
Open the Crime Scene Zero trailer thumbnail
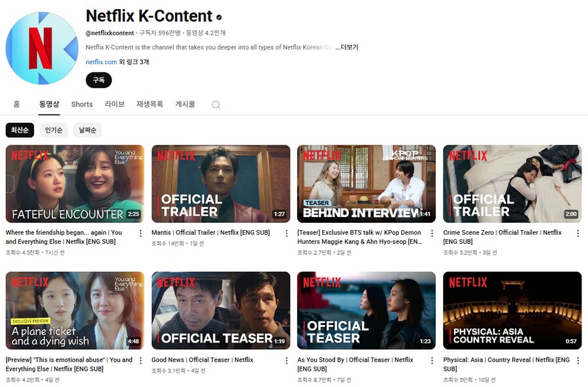click(512, 184)
